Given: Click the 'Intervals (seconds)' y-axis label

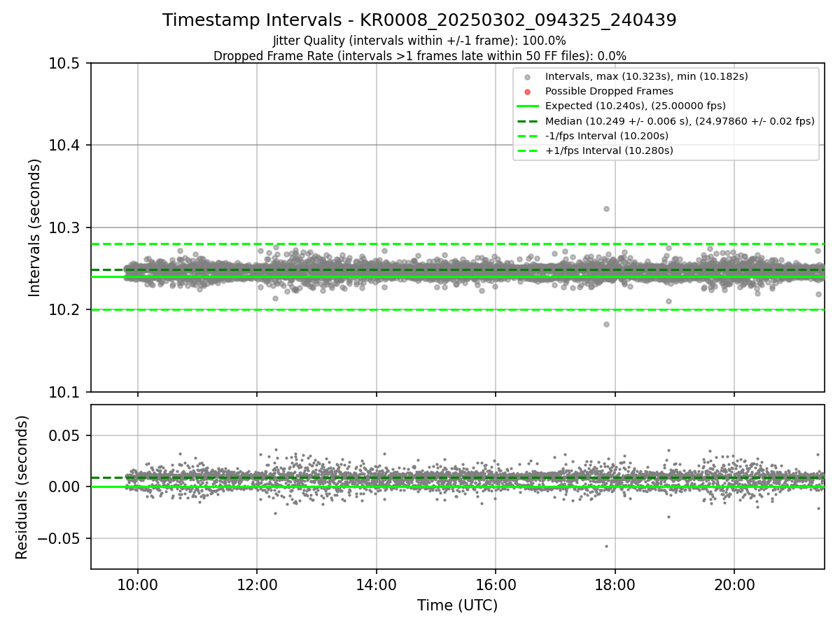Looking at the screenshot, I should 35,227.
